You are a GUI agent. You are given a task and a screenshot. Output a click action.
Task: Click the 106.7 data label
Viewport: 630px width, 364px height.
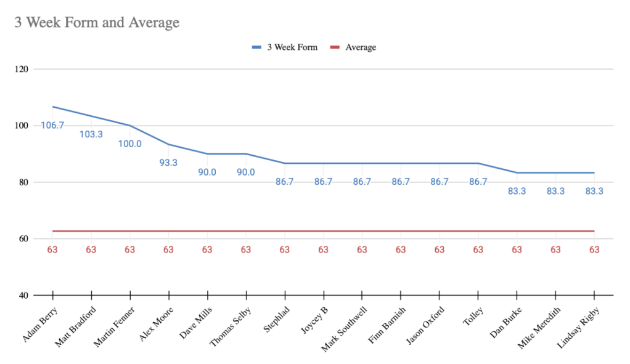click(52, 125)
